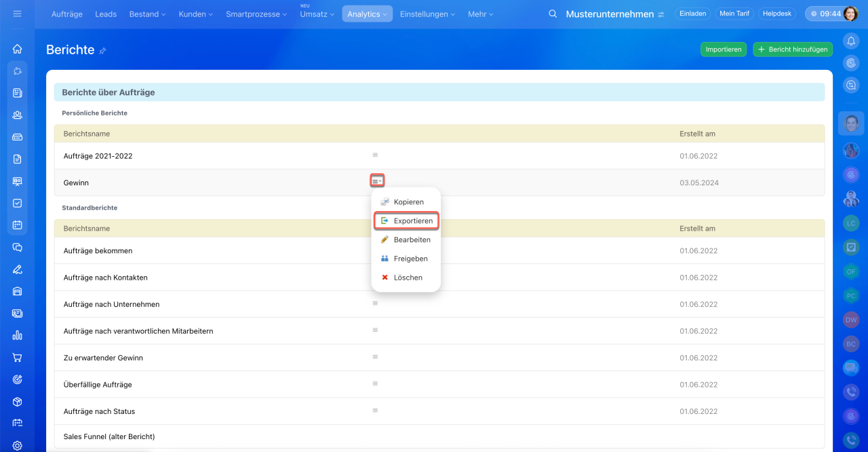Image resolution: width=868 pixels, height=452 pixels.
Task: Pin the Berichte page with pin icon
Action: (x=103, y=50)
